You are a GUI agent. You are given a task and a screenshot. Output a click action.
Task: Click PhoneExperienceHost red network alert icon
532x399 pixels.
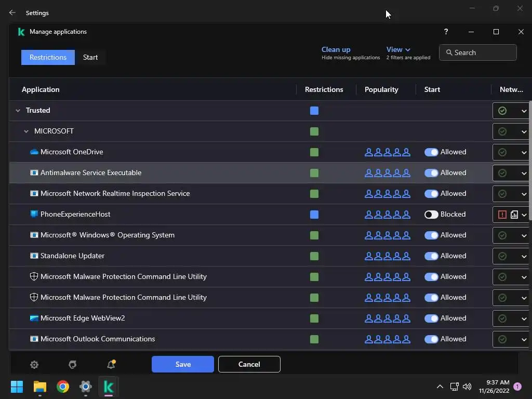(x=502, y=215)
